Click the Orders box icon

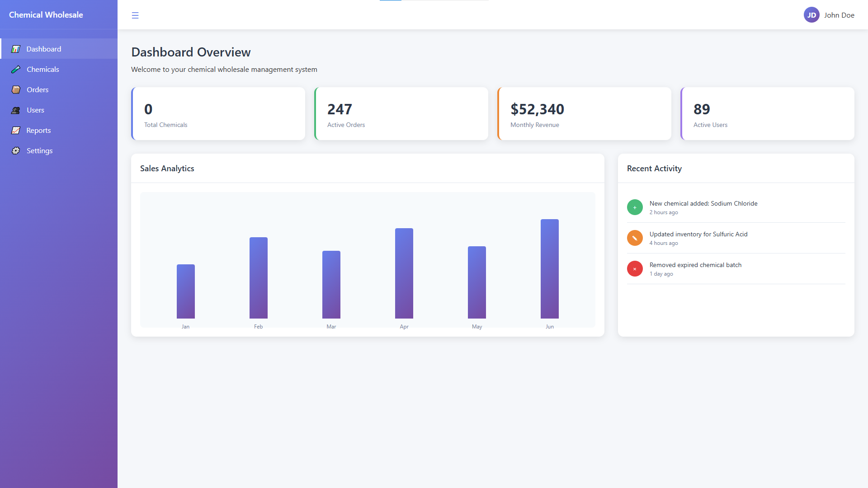16,89
